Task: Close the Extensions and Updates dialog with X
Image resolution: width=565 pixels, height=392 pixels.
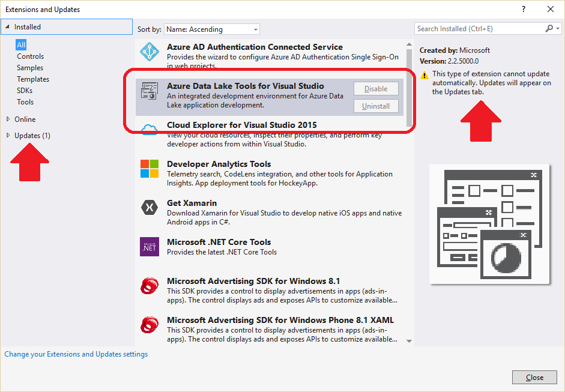Action: pyautogui.click(x=551, y=10)
